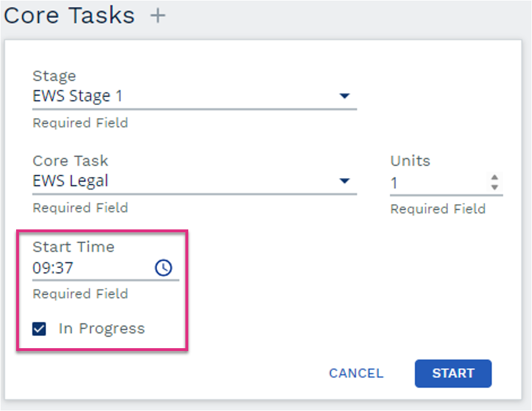Increase Units with the up arrow

[495, 178]
